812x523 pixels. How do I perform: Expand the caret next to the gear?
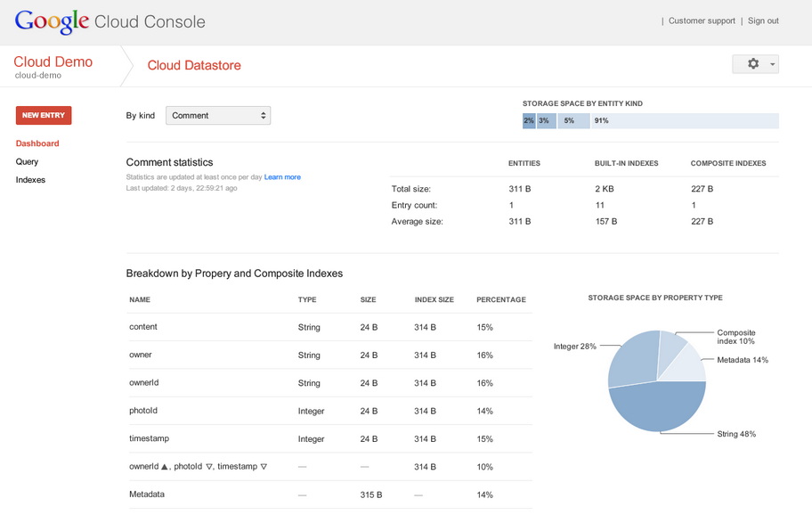click(772, 64)
